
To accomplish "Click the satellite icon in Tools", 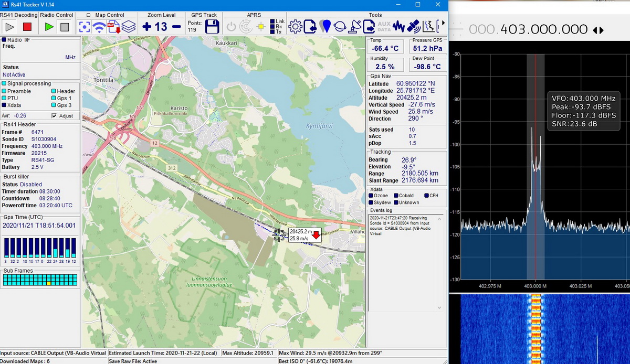I will 414,26.
